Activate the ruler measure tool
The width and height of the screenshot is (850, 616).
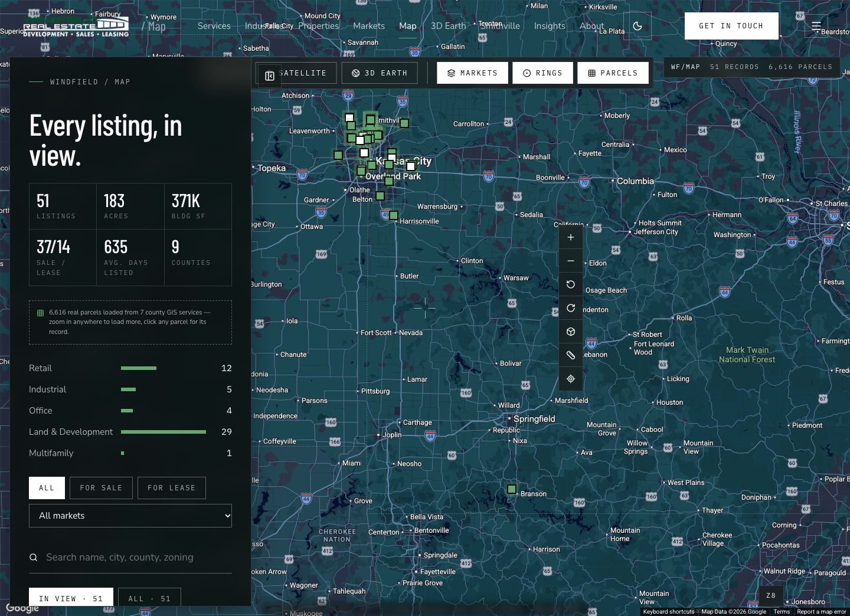570,355
